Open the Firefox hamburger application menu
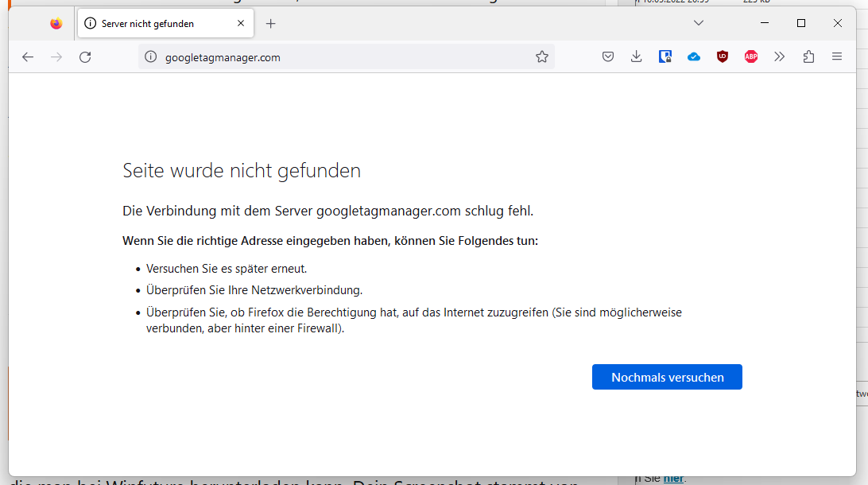 [837, 56]
